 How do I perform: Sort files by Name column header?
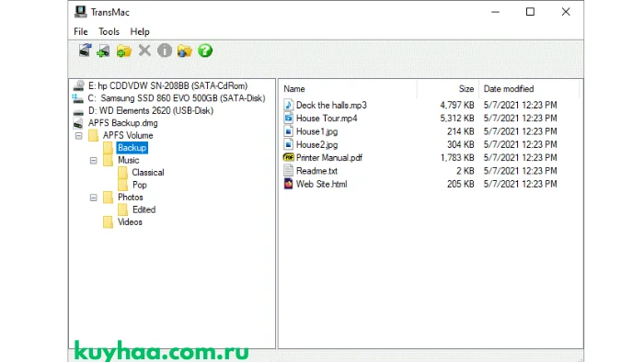(294, 88)
